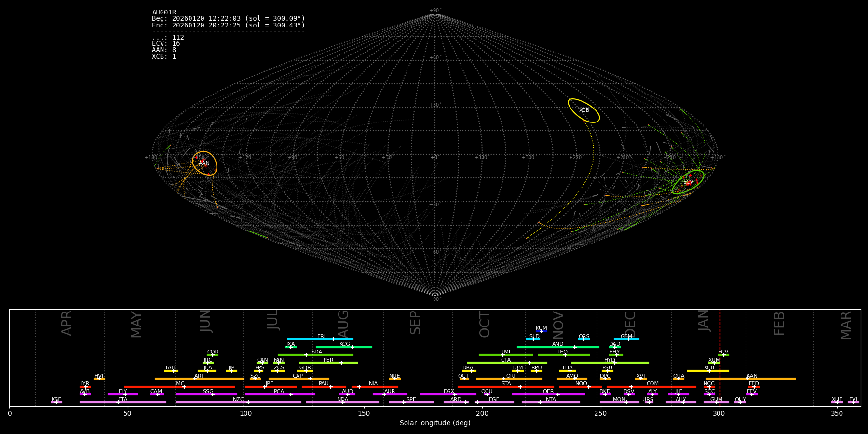This screenshot has height=434, width=868.
Task: Click the 'AAN: 8' count line
Action: click(x=164, y=50)
